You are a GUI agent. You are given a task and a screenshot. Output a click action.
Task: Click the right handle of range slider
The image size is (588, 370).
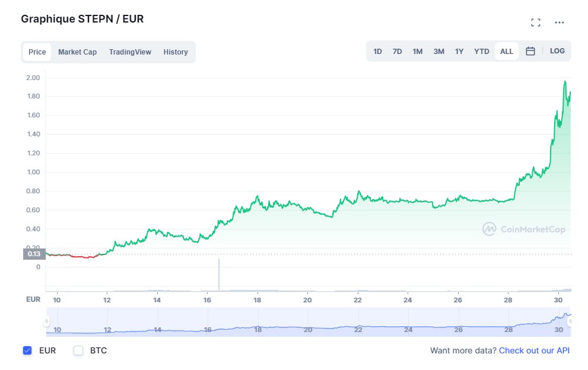pos(570,321)
